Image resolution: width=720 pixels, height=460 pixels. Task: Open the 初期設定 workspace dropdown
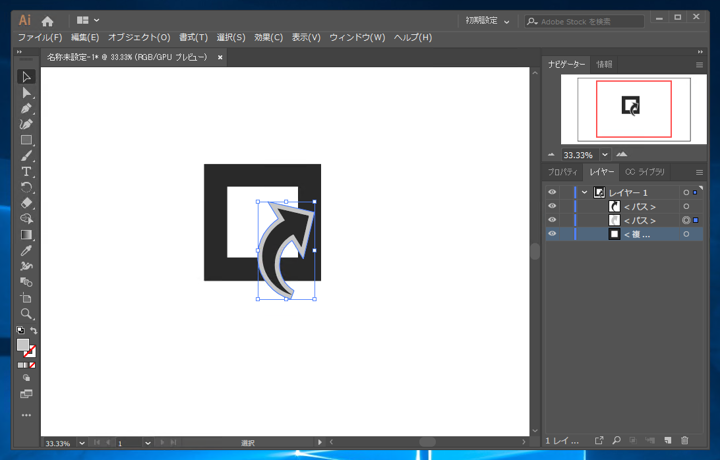click(x=487, y=21)
